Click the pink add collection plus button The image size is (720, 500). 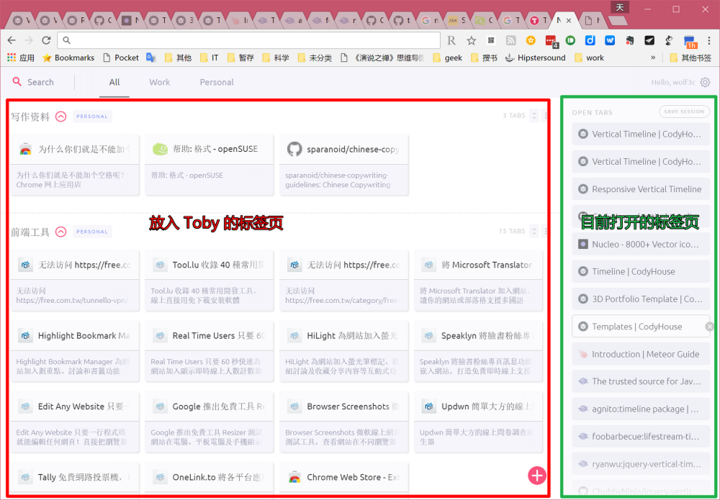(537, 476)
